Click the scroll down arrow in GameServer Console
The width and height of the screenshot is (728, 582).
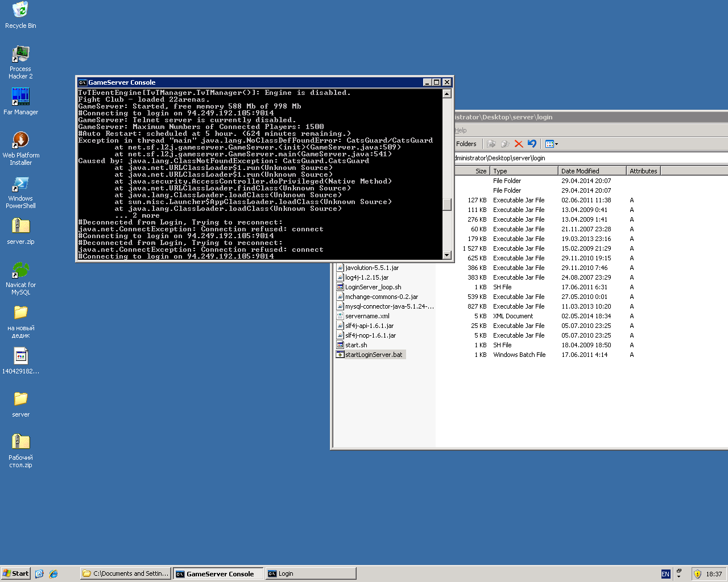pos(447,255)
